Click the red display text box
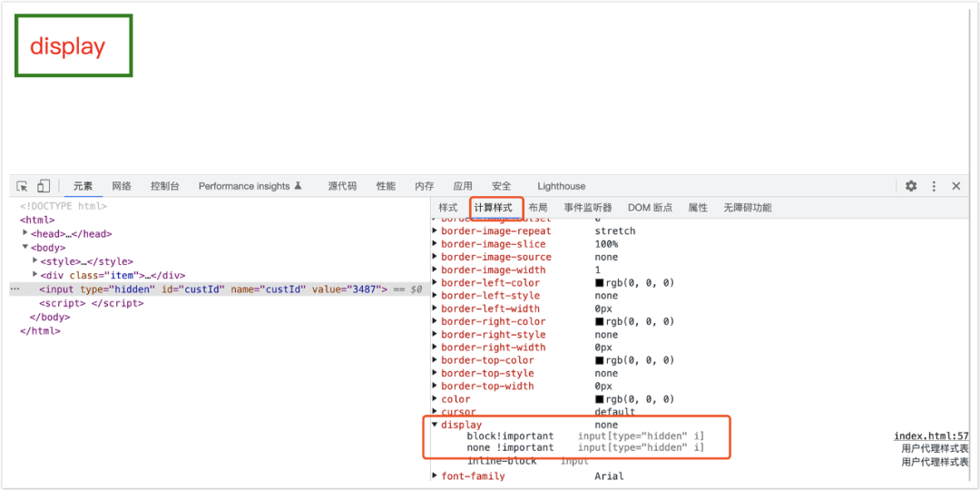The width and height of the screenshot is (980, 490). [x=73, y=46]
